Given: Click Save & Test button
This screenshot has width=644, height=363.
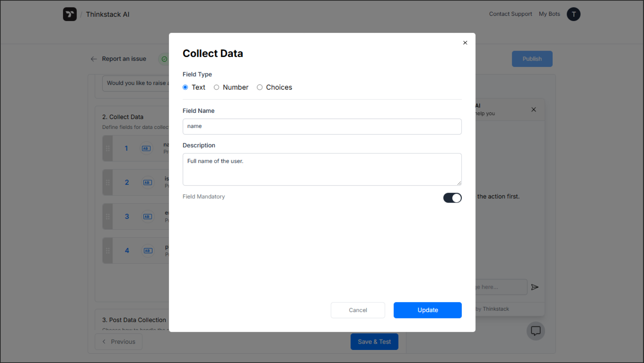Looking at the screenshot, I should [374, 342].
